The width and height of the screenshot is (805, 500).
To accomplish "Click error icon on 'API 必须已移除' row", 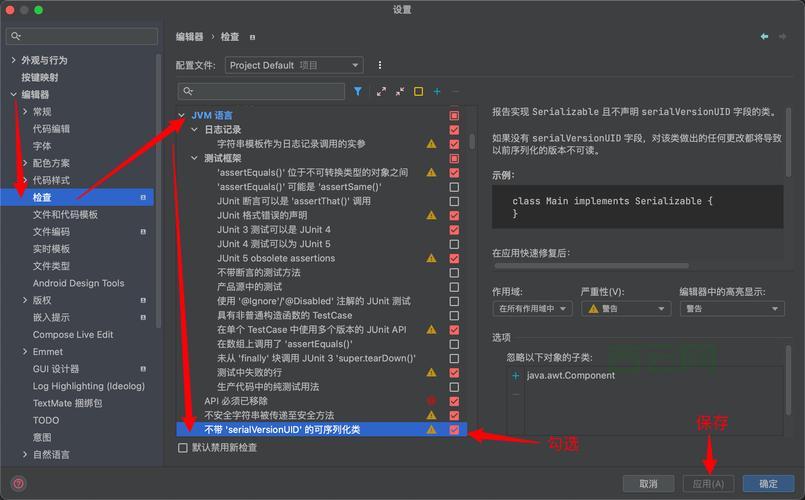I will pyautogui.click(x=431, y=401).
